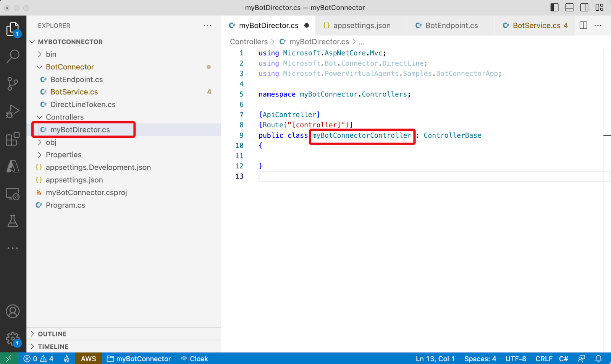The image size is (611, 364).
Task: Expand the OUTLINE section
Action: 124,334
